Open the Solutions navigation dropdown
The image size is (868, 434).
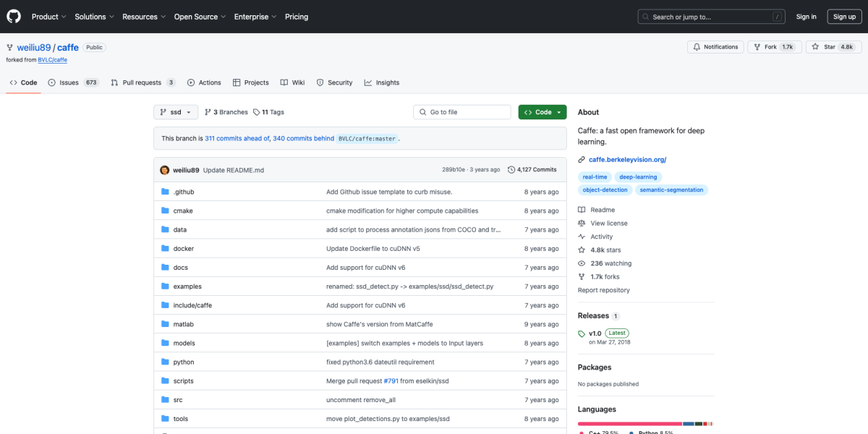[x=94, y=17]
